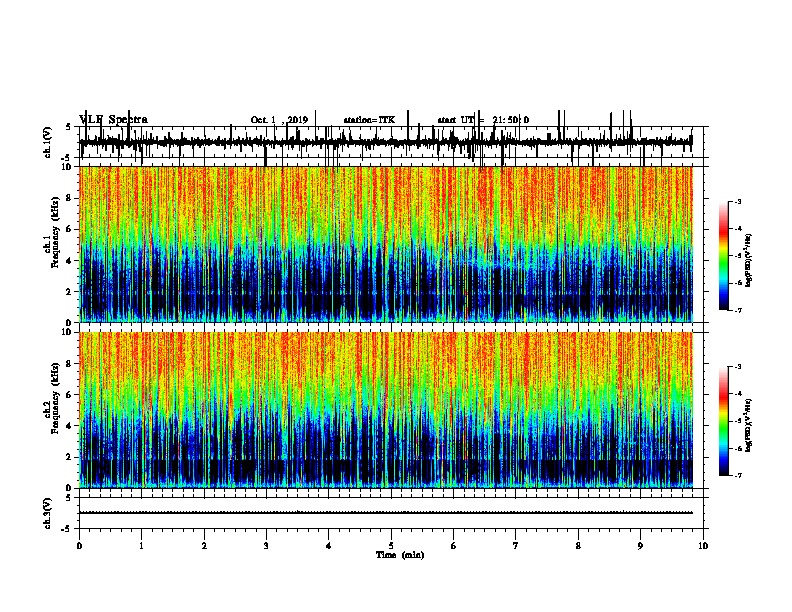Click the VLF Spectra title text

[x=114, y=120]
